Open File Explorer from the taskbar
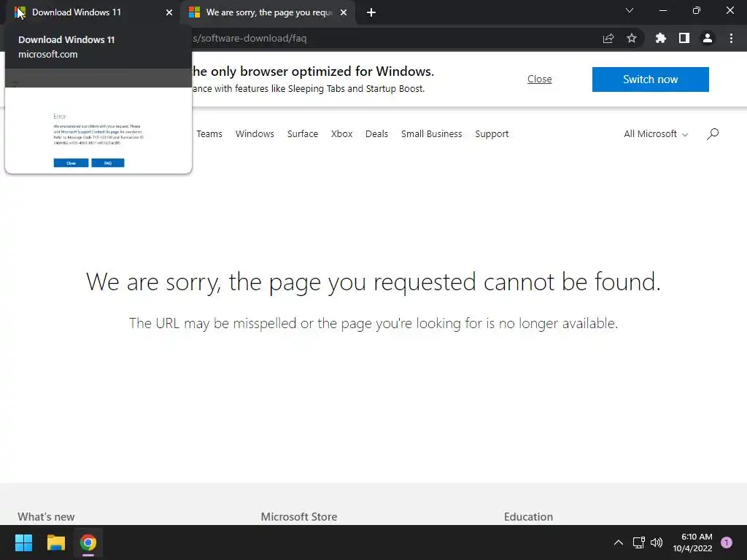The image size is (747, 560). tap(55, 542)
